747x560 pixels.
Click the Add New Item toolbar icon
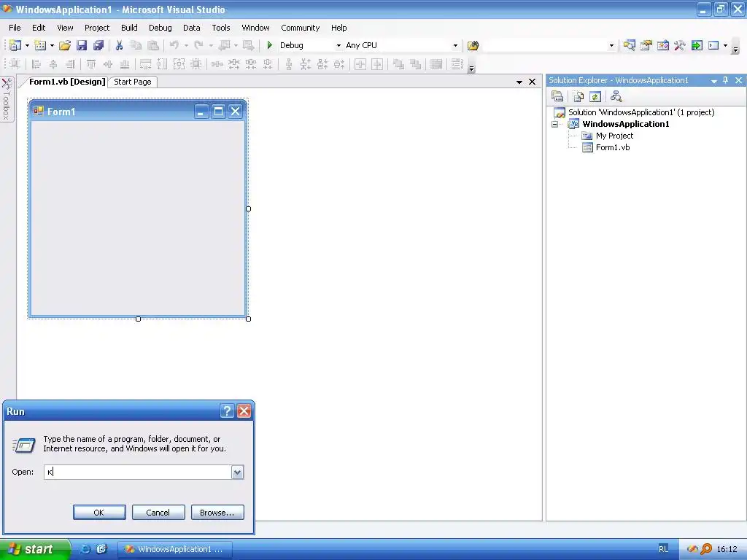coord(41,45)
